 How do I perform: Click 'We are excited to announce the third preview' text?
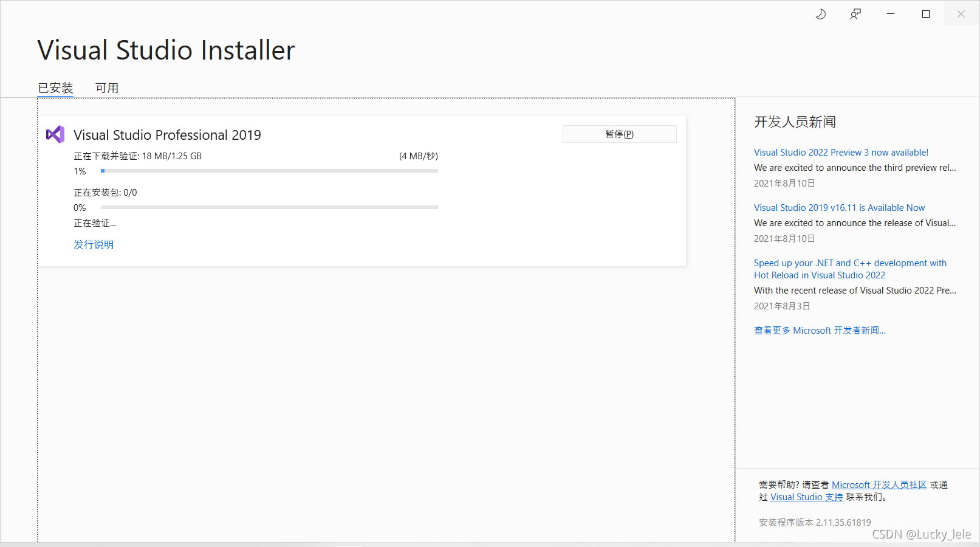pos(855,168)
